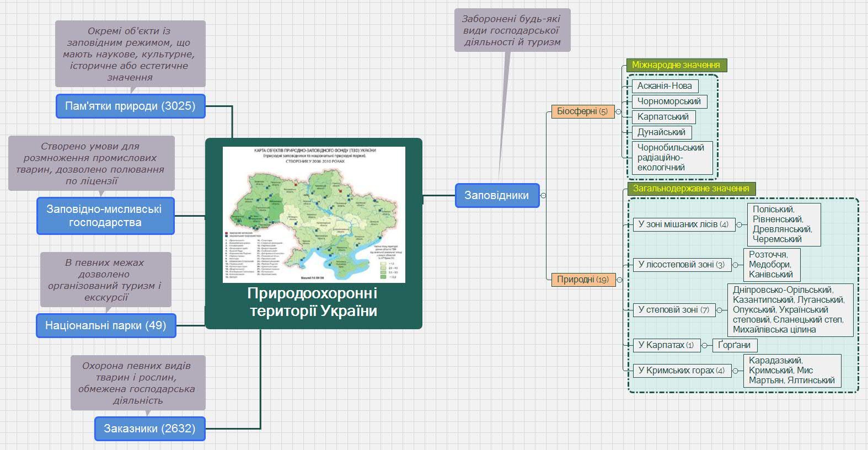Select the Міжнародне значення boundary label

point(677,65)
